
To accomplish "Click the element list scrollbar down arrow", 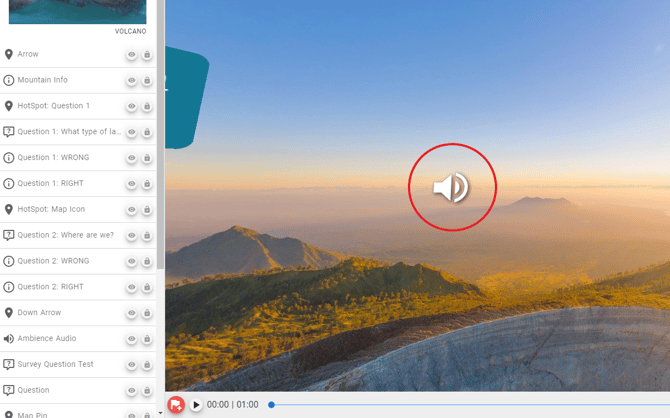I will pos(160,412).
